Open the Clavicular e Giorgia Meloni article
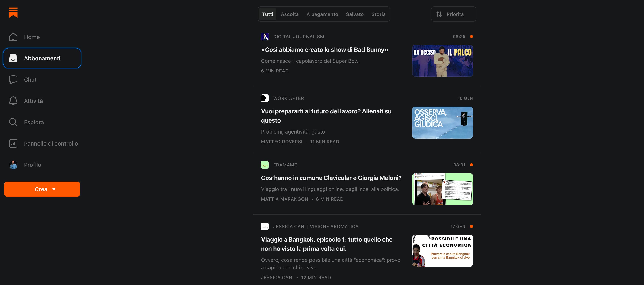This screenshot has height=285, width=644. 331,178
